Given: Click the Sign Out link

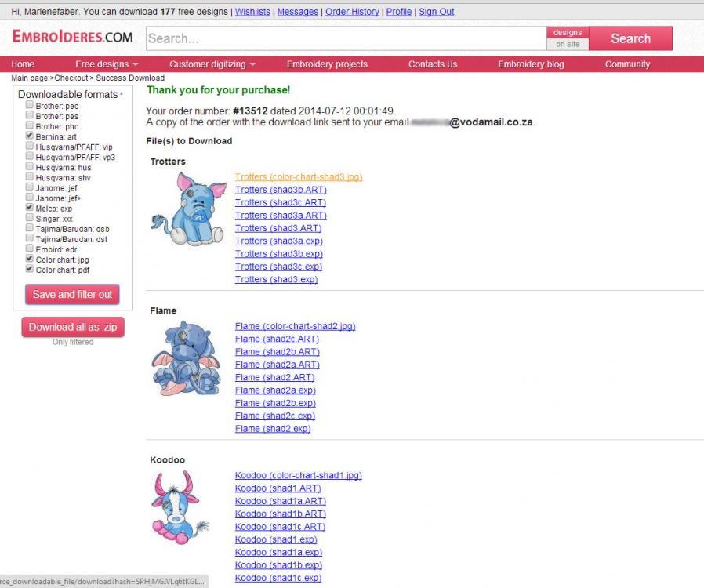Looking at the screenshot, I should 436,12.
